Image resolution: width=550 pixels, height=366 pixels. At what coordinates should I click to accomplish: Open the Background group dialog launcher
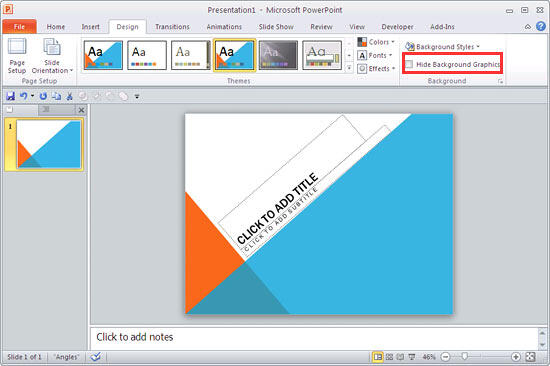click(x=500, y=81)
